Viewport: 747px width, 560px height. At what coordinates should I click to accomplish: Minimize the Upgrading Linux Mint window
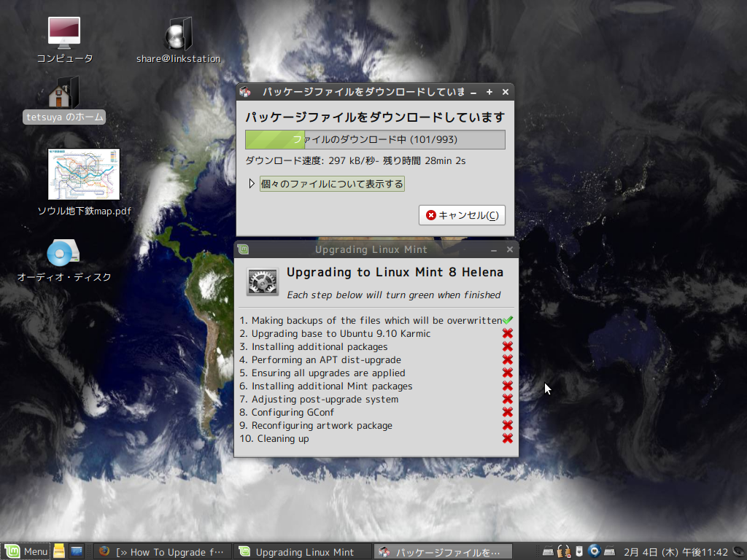click(x=494, y=250)
